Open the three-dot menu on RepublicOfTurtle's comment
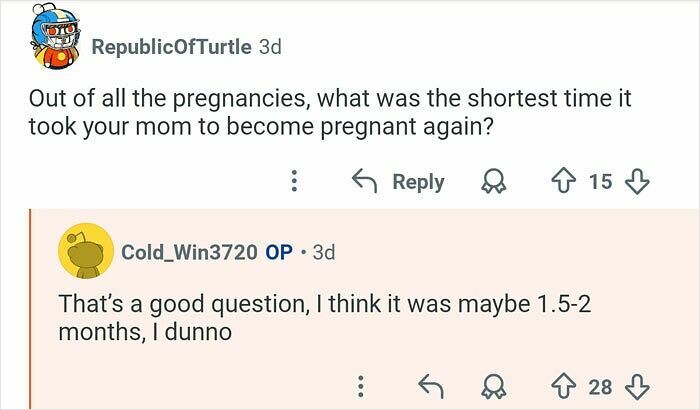700x410 pixels. pyautogui.click(x=294, y=182)
